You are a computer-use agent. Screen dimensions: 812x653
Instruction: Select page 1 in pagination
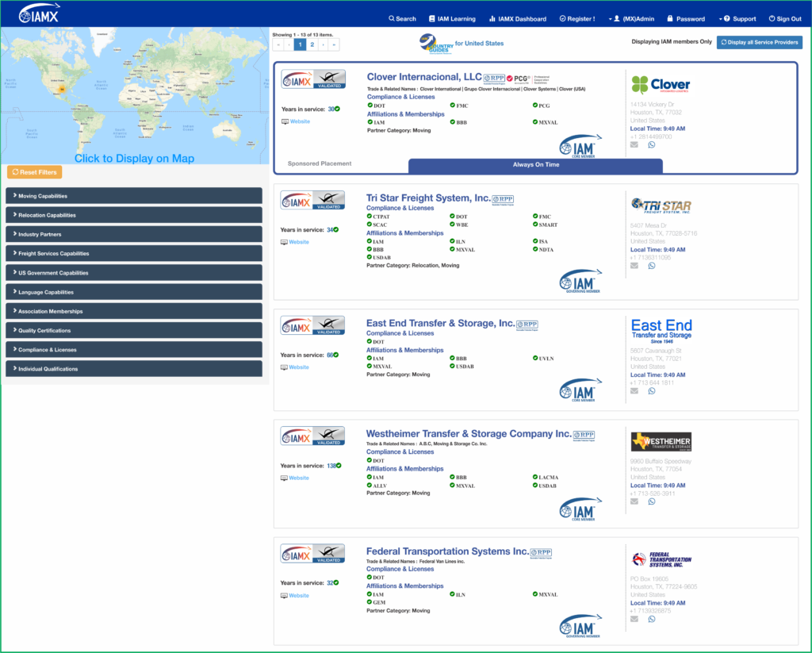(301, 44)
